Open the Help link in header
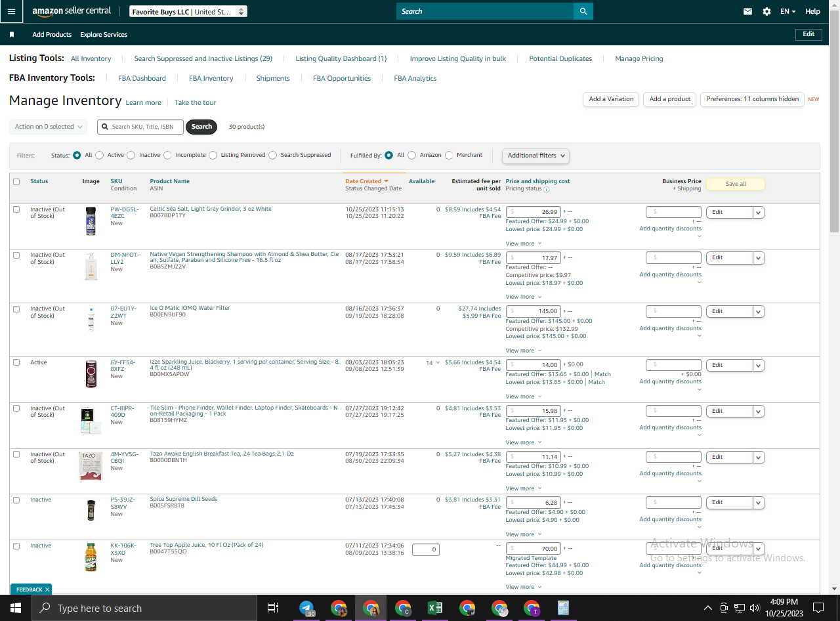 [812, 11]
